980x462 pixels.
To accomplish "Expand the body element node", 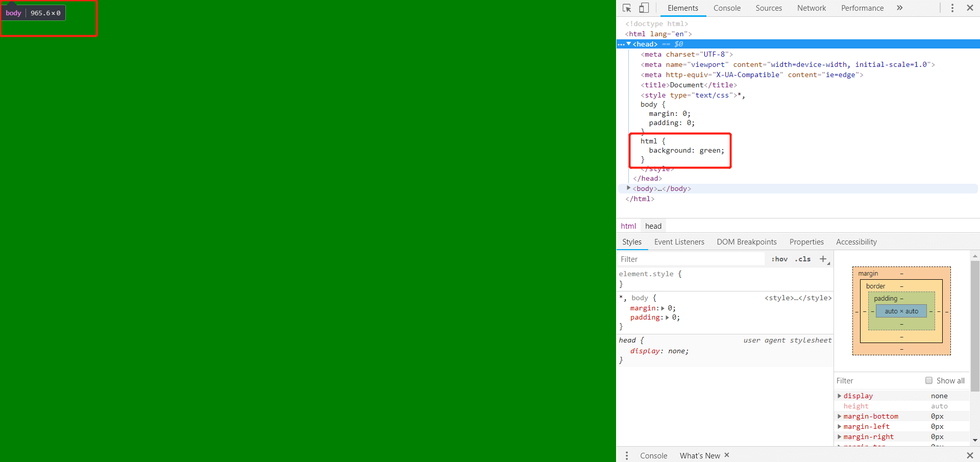I will point(628,188).
